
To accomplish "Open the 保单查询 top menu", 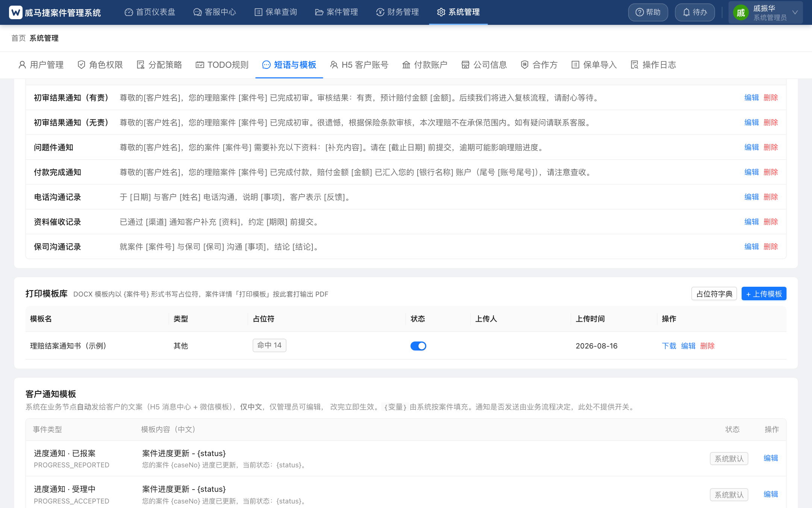I will [276, 12].
